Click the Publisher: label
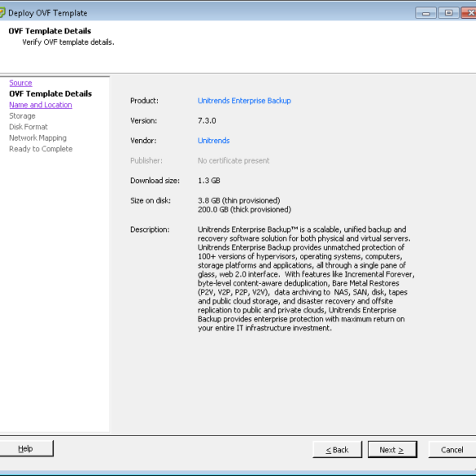 coord(146,160)
